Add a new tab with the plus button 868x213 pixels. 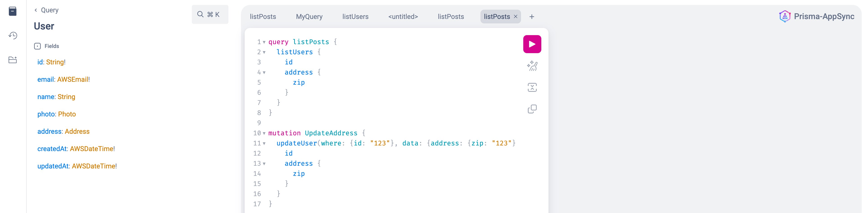[x=532, y=16]
